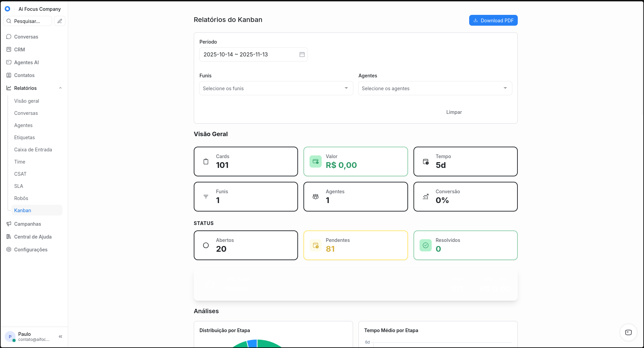Switch to the CSAT report

20,174
